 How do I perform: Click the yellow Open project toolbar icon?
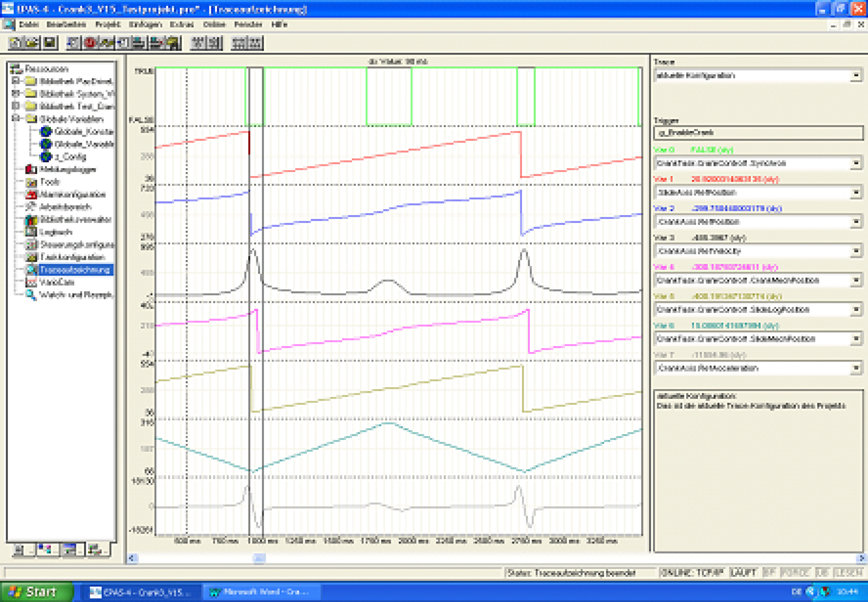32,43
